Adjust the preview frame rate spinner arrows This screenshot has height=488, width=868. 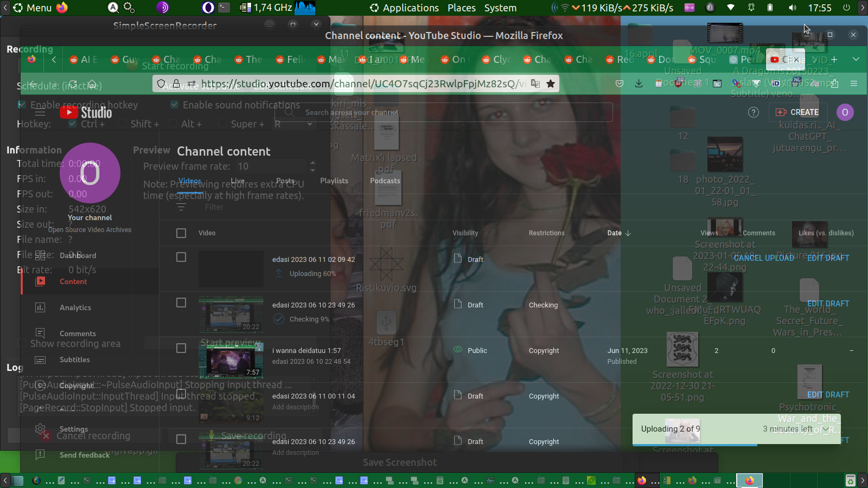pos(312,166)
